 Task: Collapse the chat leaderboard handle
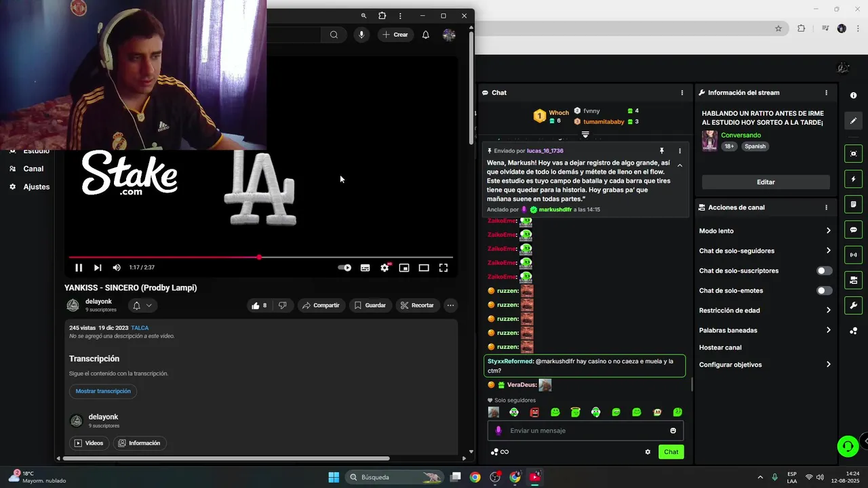[x=585, y=135]
